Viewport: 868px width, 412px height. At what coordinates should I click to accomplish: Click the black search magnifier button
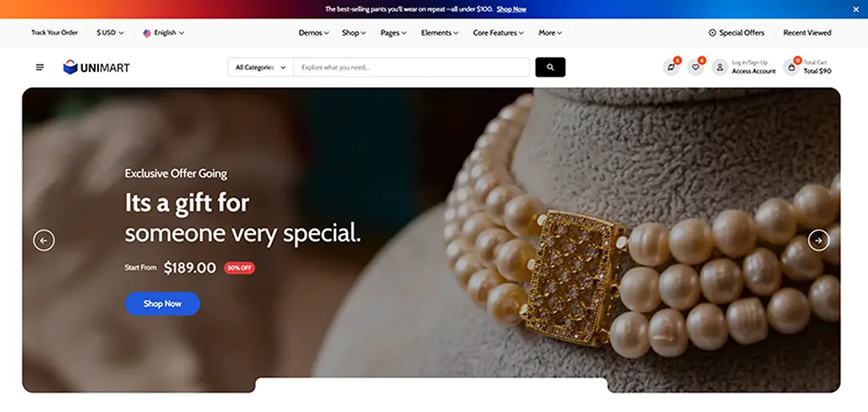click(x=550, y=67)
